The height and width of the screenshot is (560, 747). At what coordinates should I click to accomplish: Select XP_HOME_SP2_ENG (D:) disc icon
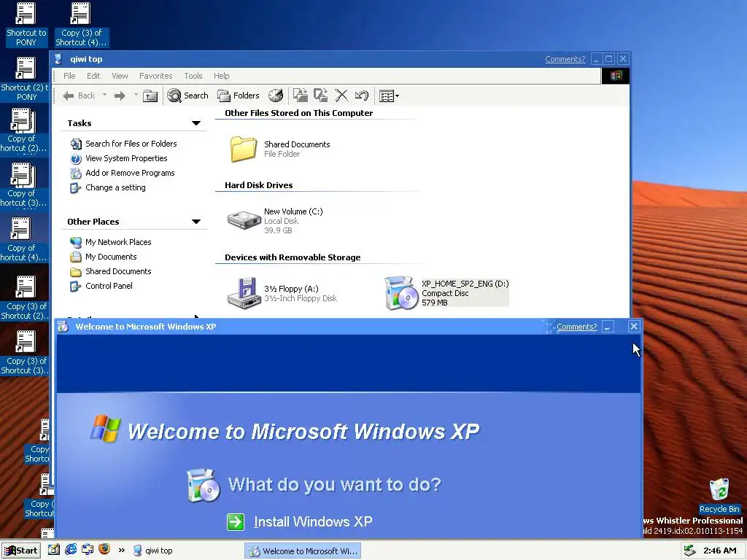401,293
